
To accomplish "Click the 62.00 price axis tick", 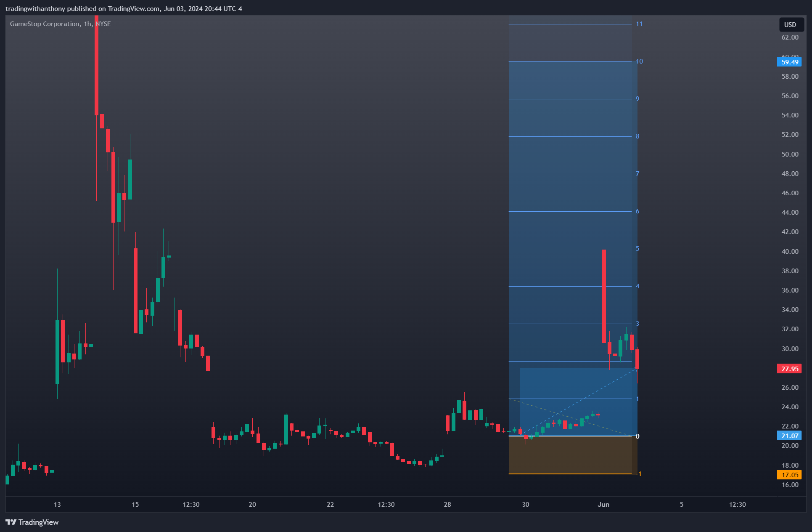I will (x=790, y=37).
